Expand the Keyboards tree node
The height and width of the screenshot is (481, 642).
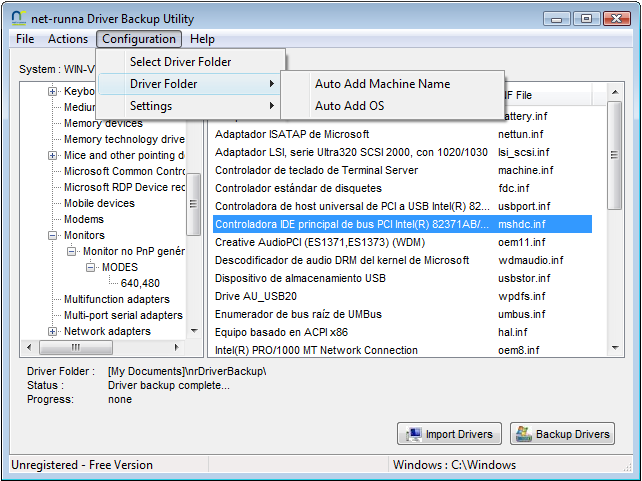coord(52,91)
